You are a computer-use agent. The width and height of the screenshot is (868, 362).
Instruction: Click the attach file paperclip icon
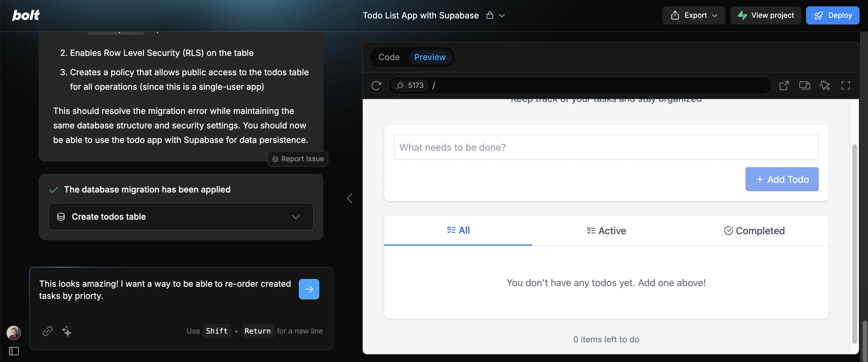47,331
